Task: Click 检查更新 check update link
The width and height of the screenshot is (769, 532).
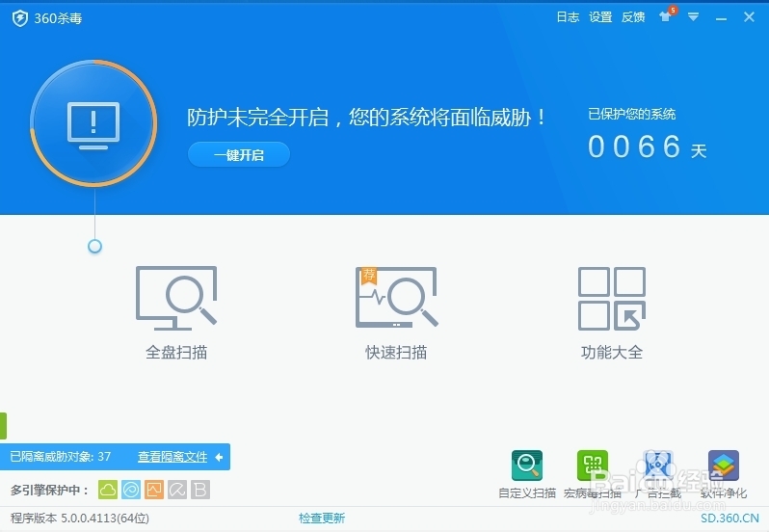Action: click(x=322, y=519)
